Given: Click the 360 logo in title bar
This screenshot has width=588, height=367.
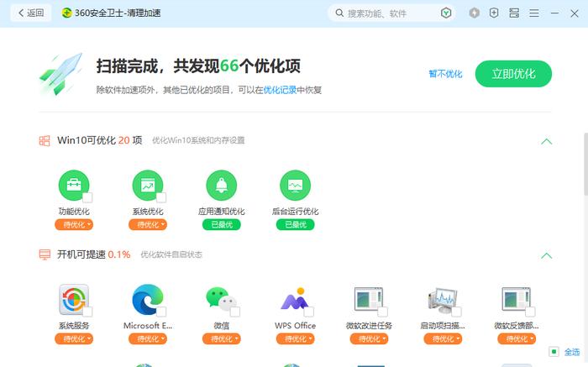Looking at the screenshot, I should [x=66, y=13].
